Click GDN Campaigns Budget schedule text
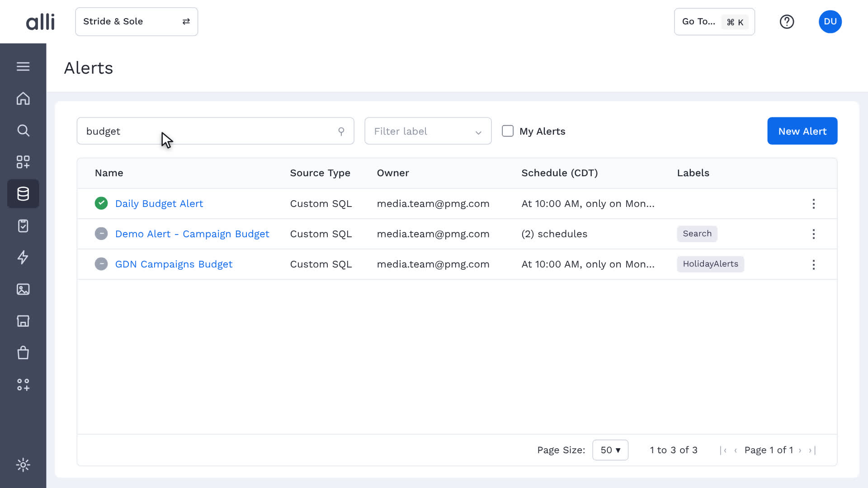This screenshot has height=488, width=868. coord(588,264)
